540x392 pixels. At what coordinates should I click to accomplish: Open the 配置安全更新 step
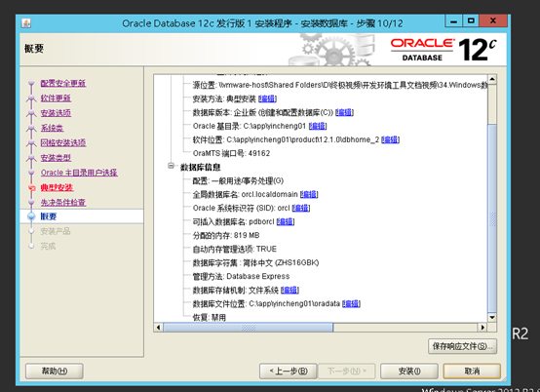pos(63,83)
